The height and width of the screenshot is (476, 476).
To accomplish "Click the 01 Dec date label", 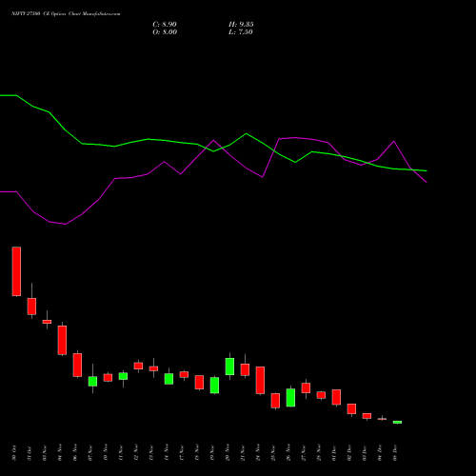I will (x=334, y=453).
